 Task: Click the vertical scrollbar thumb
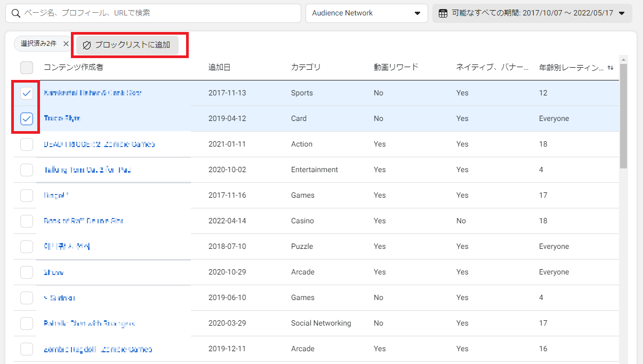click(623, 115)
